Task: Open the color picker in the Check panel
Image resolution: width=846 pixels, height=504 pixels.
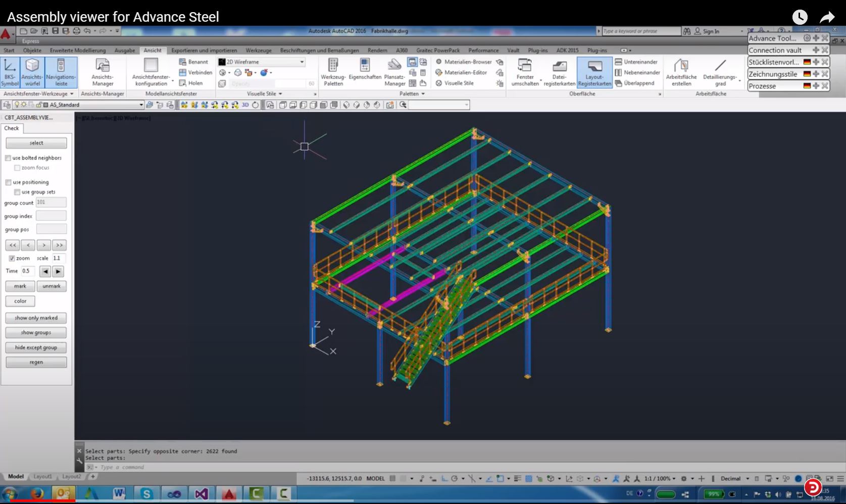Action: [20, 301]
